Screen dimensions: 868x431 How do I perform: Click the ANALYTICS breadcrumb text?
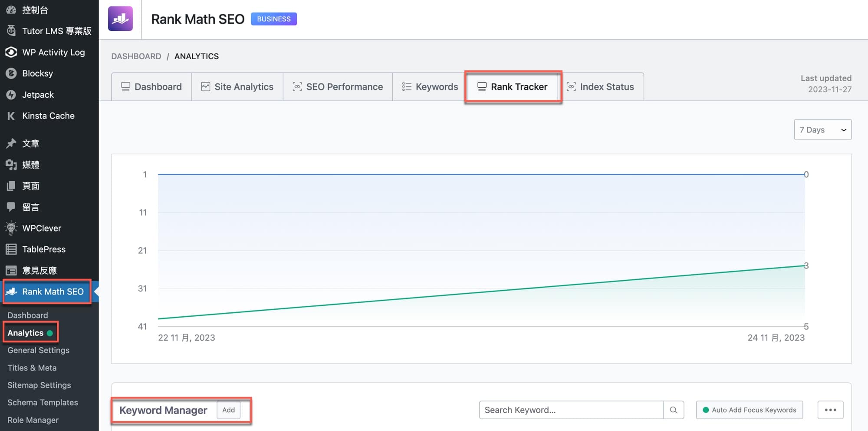pos(197,56)
